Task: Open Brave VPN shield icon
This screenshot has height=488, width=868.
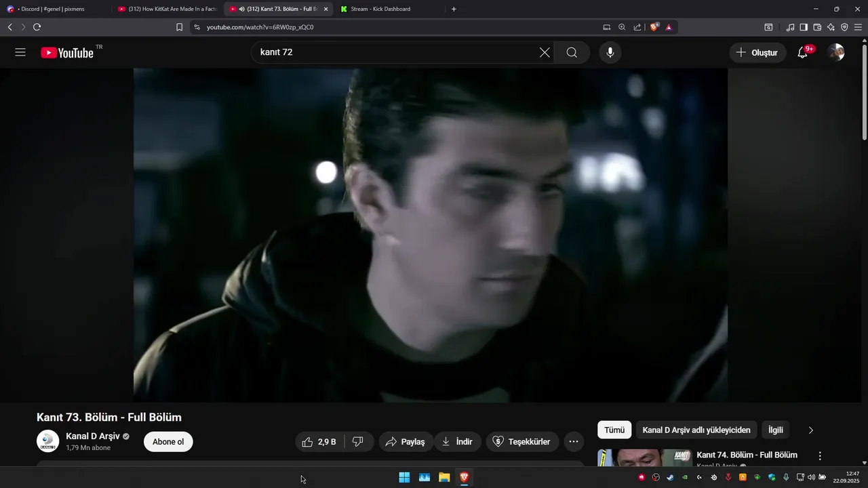Action: [x=844, y=27]
